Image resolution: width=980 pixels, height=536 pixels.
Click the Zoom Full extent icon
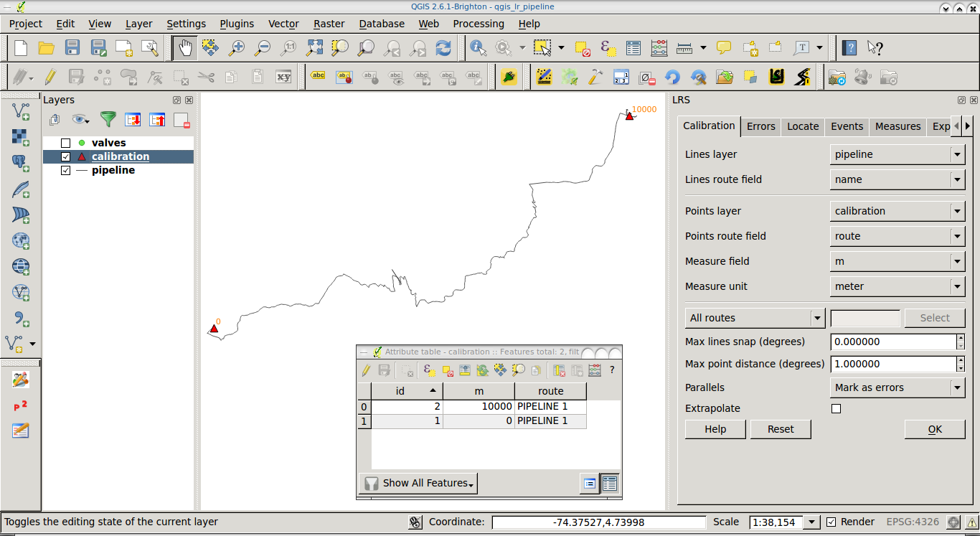click(x=314, y=48)
